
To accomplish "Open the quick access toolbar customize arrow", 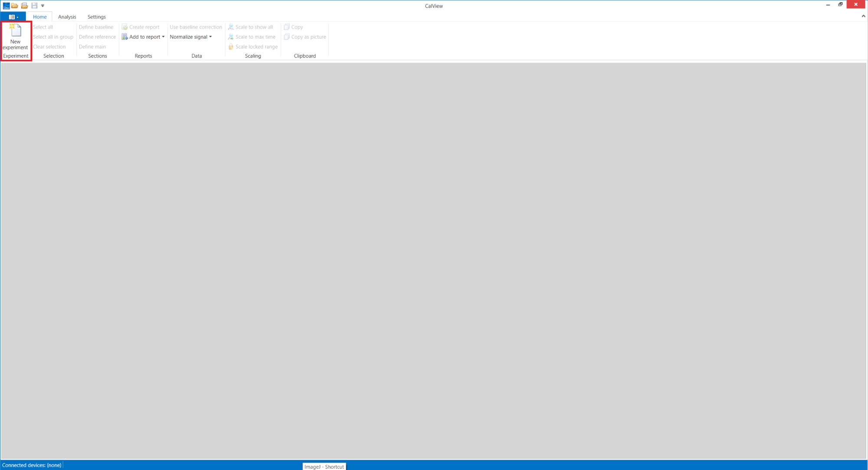I will (x=43, y=6).
